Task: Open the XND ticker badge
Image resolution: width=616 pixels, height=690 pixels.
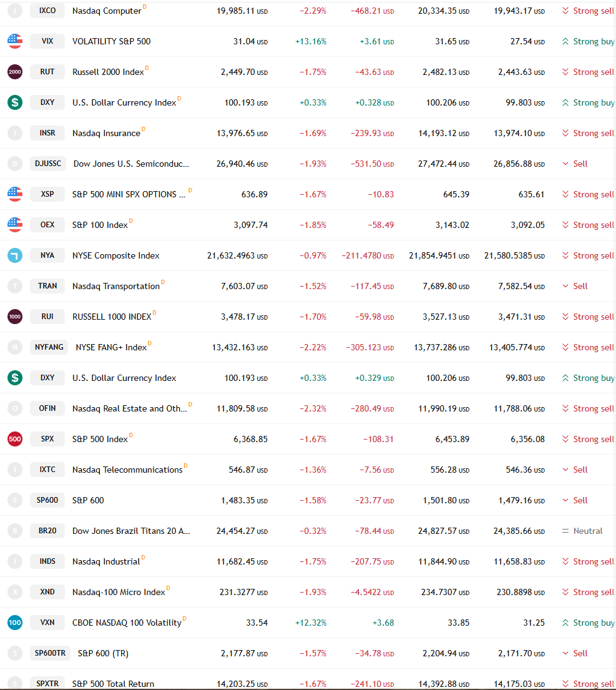Action: tap(47, 592)
